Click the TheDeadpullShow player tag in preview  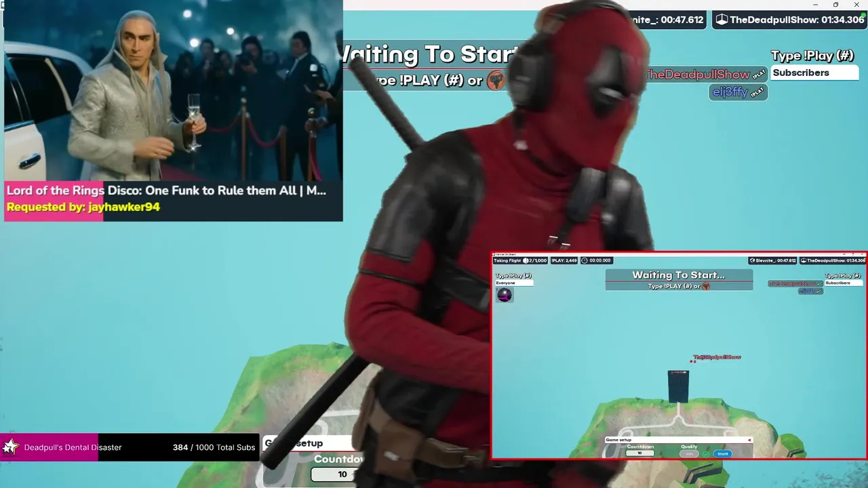coord(795,283)
